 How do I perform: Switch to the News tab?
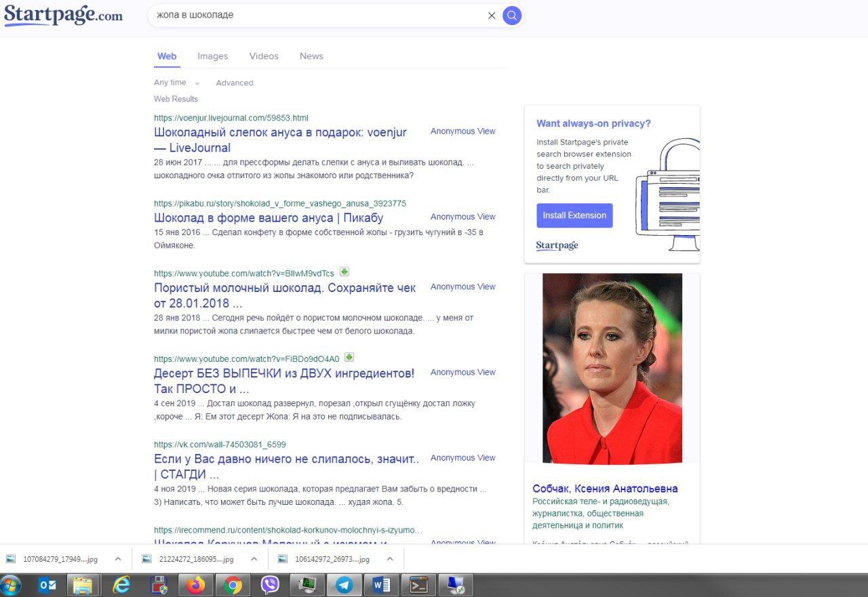311,56
